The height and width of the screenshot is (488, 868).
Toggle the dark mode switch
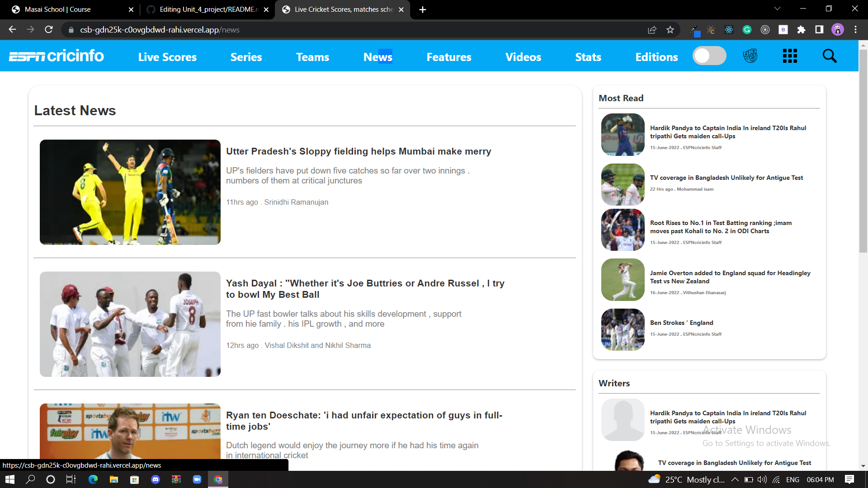click(x=709, y=56)
